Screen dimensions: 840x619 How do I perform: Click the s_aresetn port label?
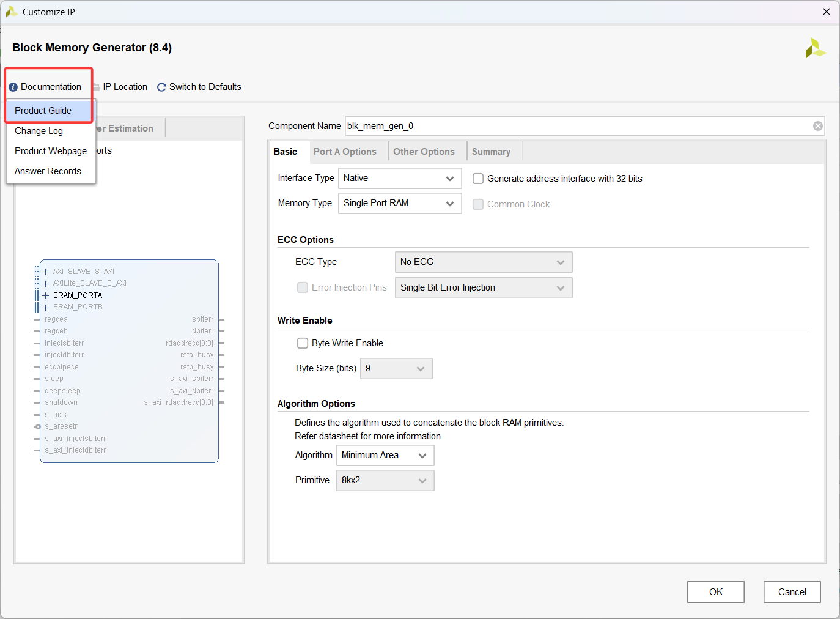pos(62,426)
